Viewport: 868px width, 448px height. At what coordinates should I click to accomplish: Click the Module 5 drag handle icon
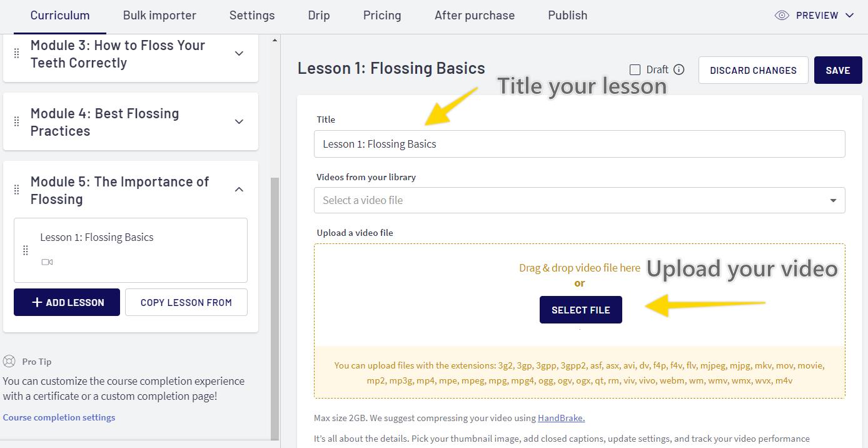17,190
